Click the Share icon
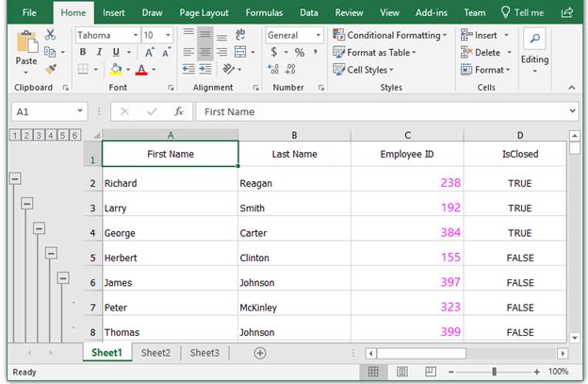Screen dimensions: 588x384 tap(567, 13)
